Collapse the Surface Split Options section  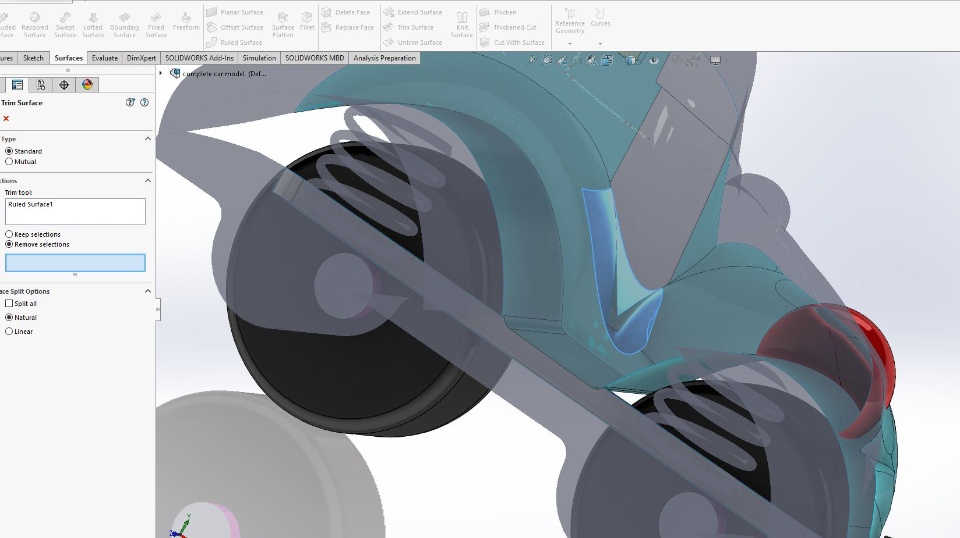coord(148,291)
